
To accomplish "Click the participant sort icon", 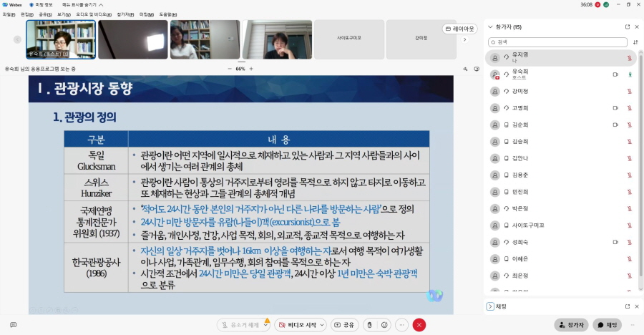I will tap(635, 42).
